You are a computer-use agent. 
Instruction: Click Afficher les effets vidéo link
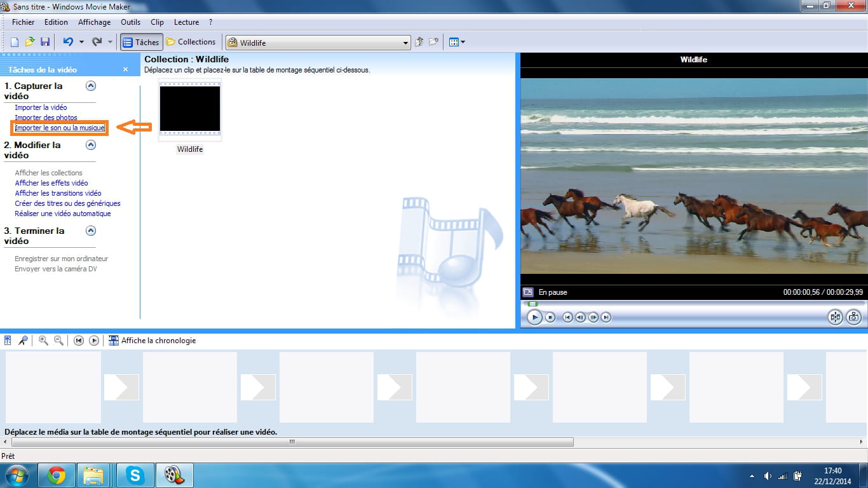click(x=51, y=183)
